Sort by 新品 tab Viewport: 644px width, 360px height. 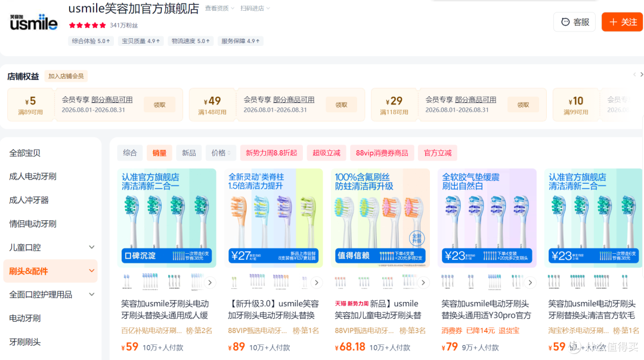189,153
